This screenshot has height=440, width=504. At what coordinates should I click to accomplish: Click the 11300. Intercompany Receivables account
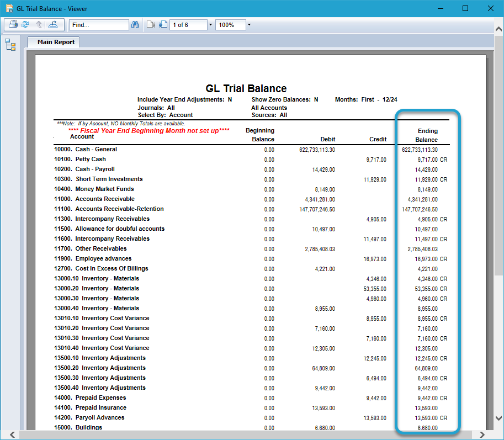pos(102,219)
